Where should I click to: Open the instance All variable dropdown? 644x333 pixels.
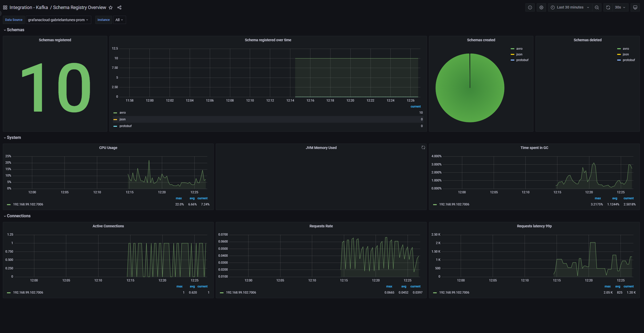pos(119,20)
